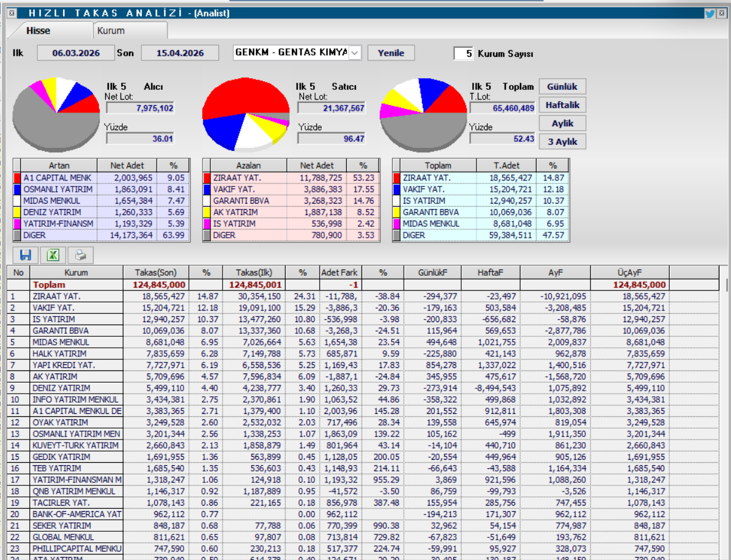The image size is (731, 560).
Task: Select the 3 Aylık period button
Action: tap(562, 142)
